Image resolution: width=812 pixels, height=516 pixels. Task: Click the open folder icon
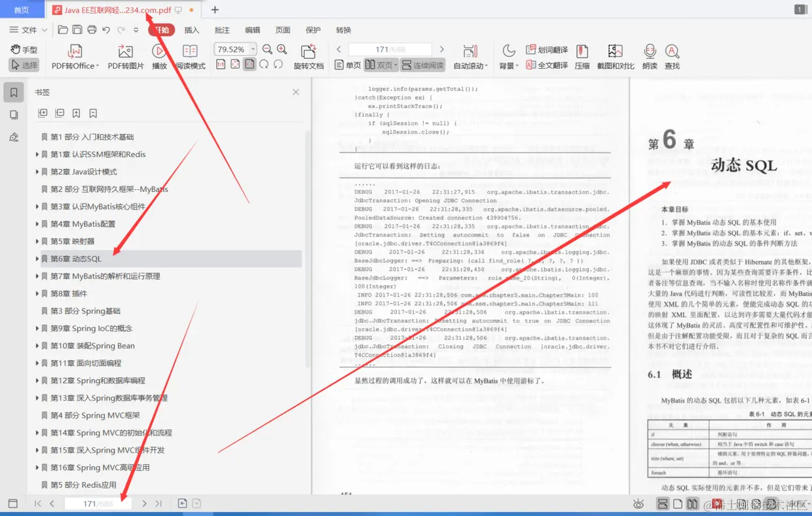63,29
